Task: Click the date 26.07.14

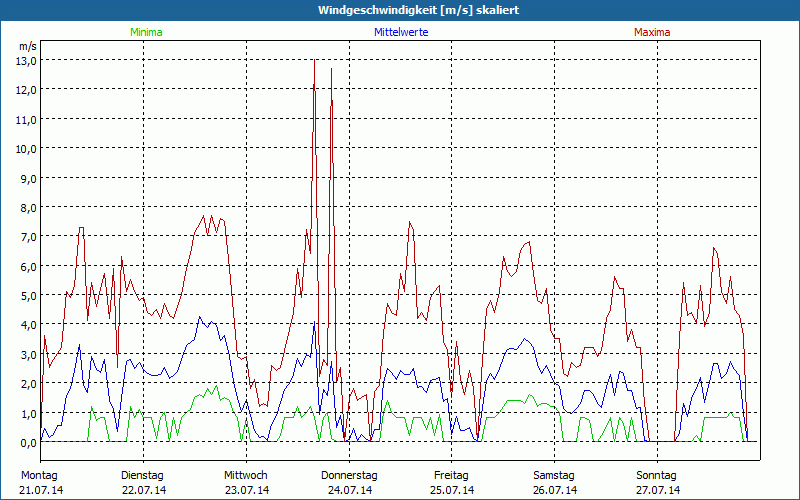Action: [x=555, y=491]
